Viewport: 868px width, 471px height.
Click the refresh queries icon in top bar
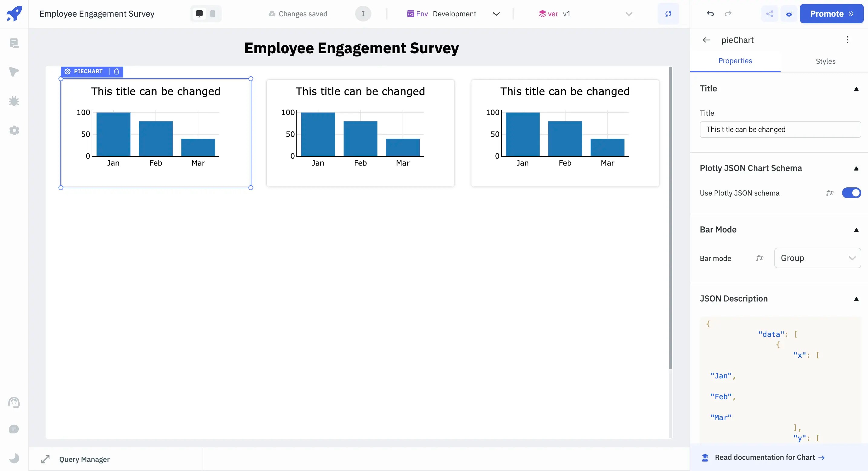tap(668, 14)
